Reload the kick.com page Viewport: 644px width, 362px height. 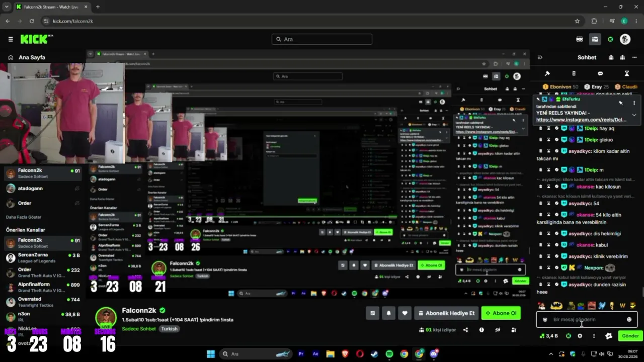tap(32, 21)
